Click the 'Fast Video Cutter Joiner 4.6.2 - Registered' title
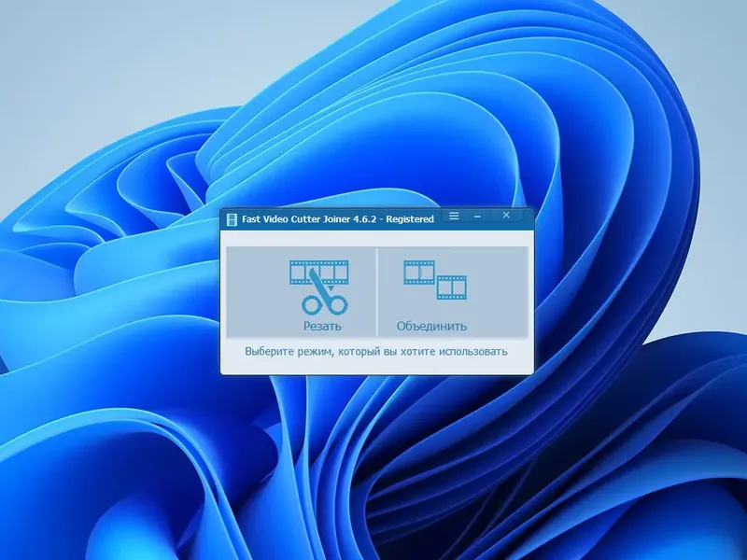 pos(338,219)
